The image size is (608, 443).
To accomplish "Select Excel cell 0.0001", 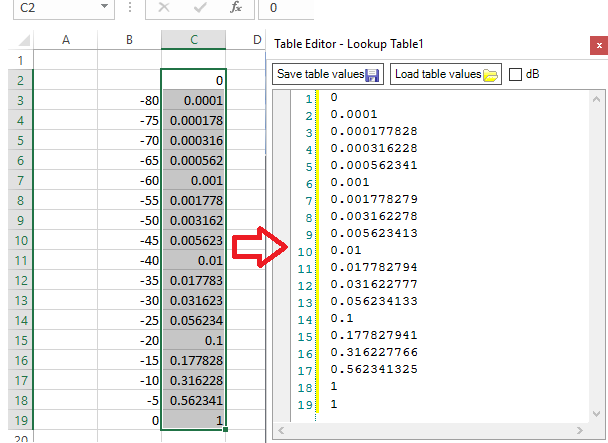I will (x=193, y=100).
